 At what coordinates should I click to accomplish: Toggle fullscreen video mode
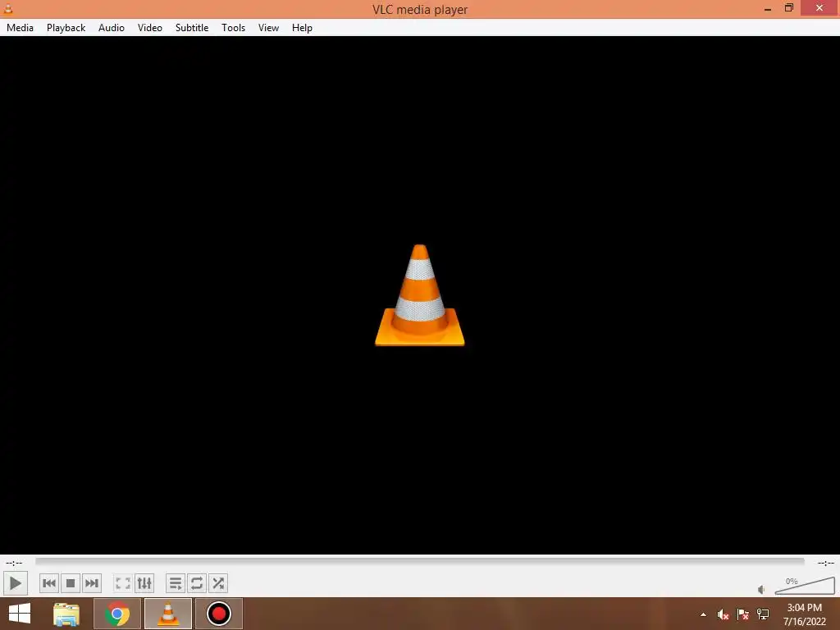(x=123, y=583)
